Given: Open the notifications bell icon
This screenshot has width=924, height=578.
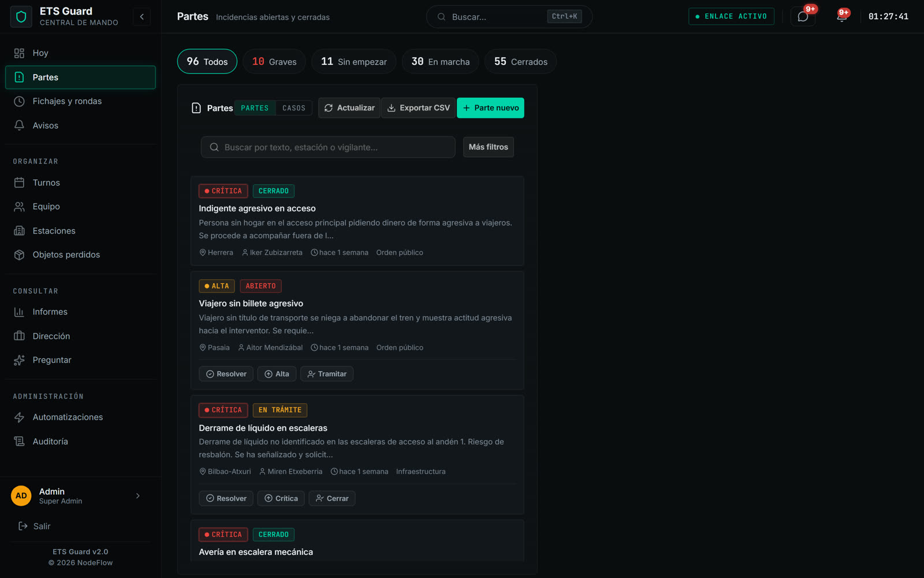Looking at the screenshot, I should tap(841, 17).
